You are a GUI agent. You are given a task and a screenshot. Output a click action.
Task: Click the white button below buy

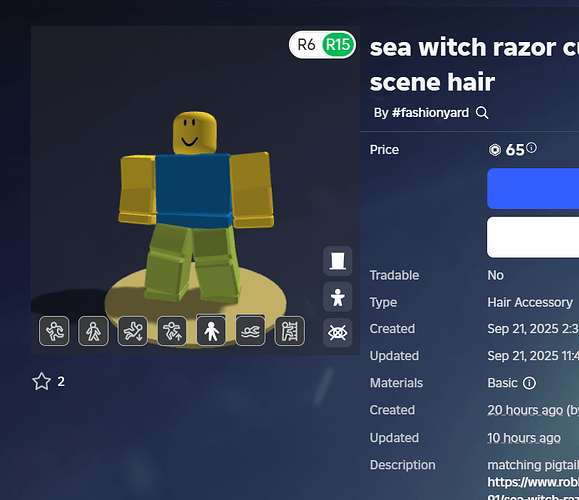click(x=533, y=237)
